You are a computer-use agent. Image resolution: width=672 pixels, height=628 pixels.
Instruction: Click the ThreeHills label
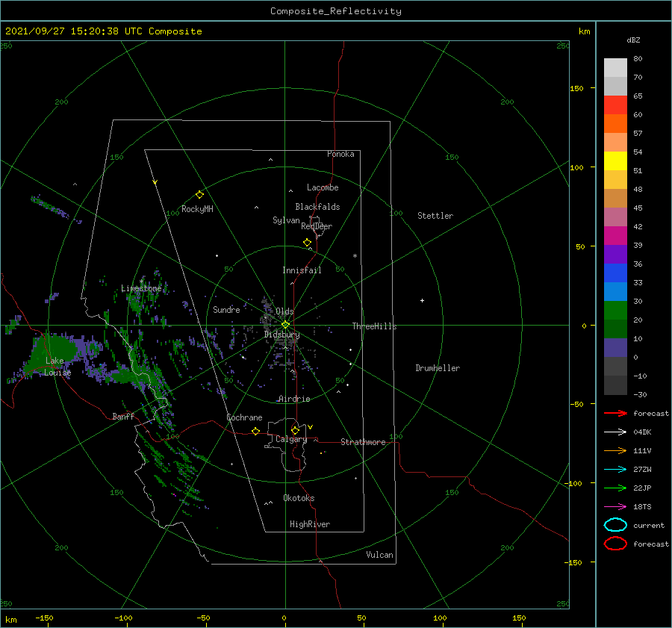(x=374, y=326)
